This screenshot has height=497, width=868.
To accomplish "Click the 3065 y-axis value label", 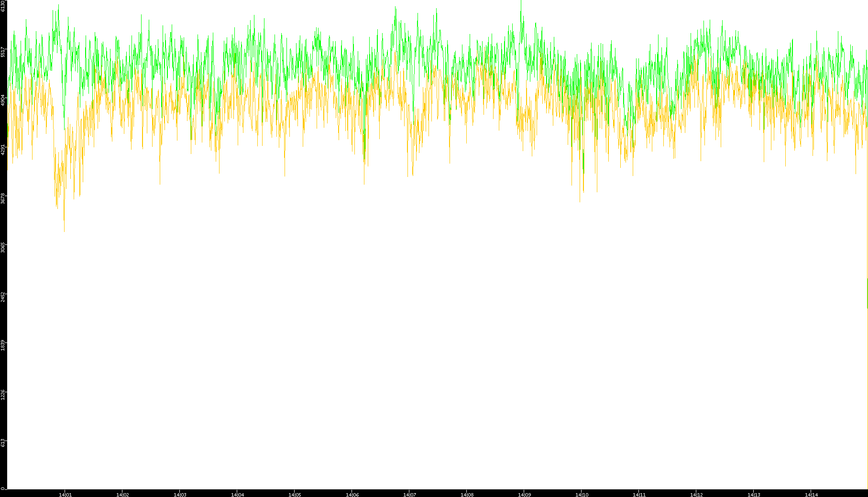I will 3,247.
